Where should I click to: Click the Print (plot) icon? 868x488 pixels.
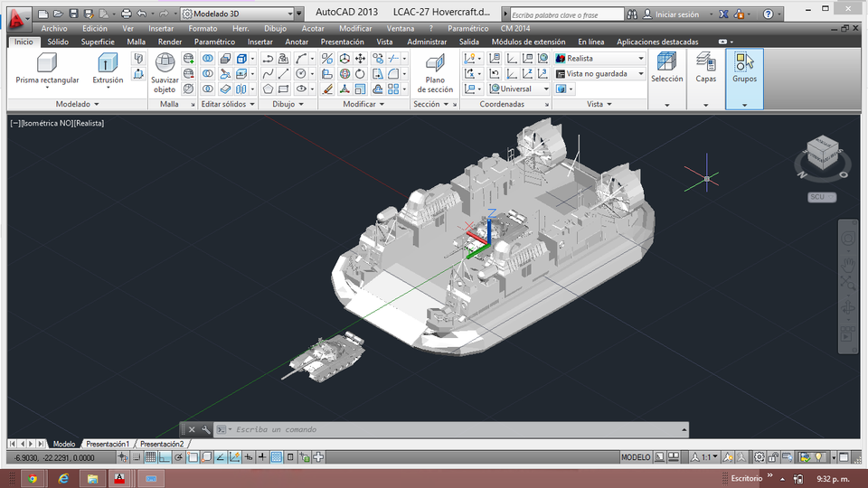pos(127,14)
